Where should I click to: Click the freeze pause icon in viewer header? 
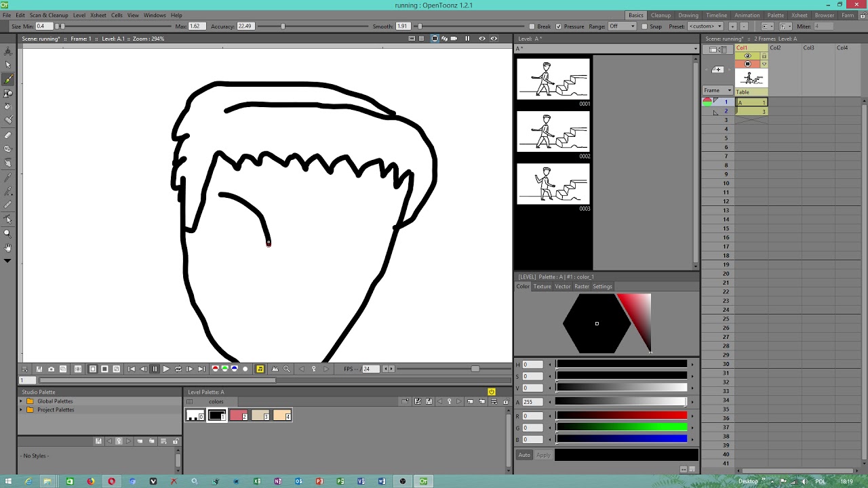pyautogui.click(x=467, y=39)
